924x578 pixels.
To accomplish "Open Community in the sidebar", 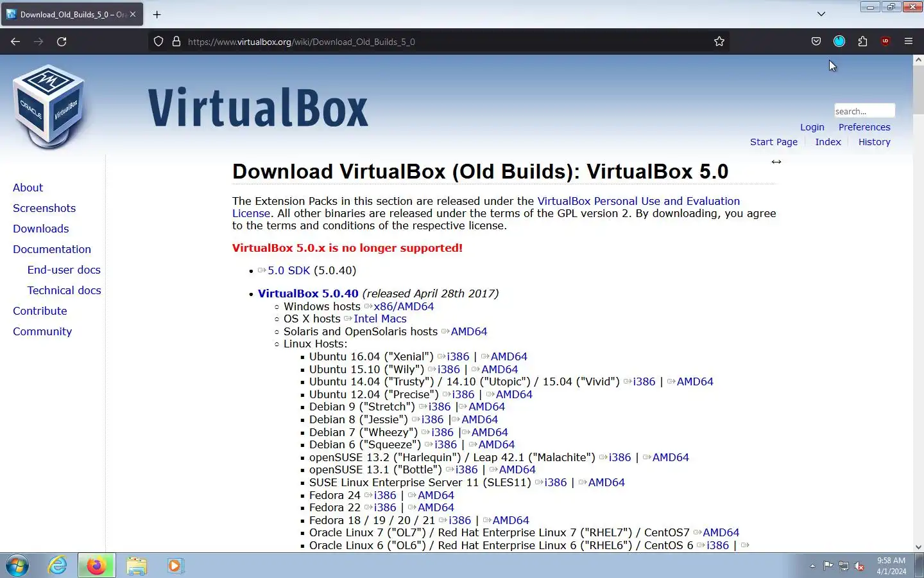I will click(42, 331).
